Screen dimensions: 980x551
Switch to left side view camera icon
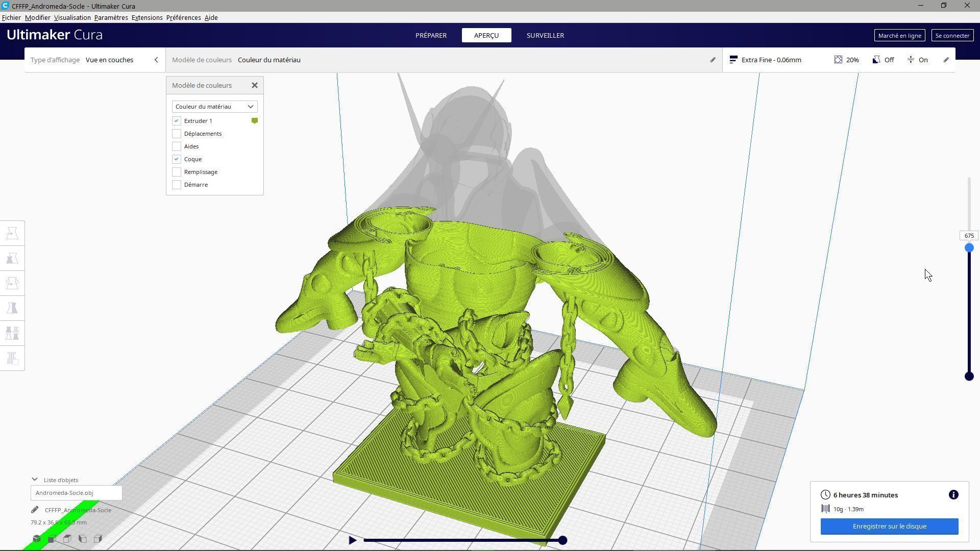coord(83,539)
